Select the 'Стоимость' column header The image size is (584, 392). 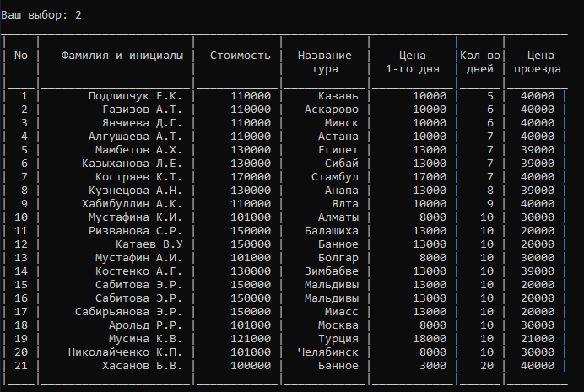tap(241, 56)
